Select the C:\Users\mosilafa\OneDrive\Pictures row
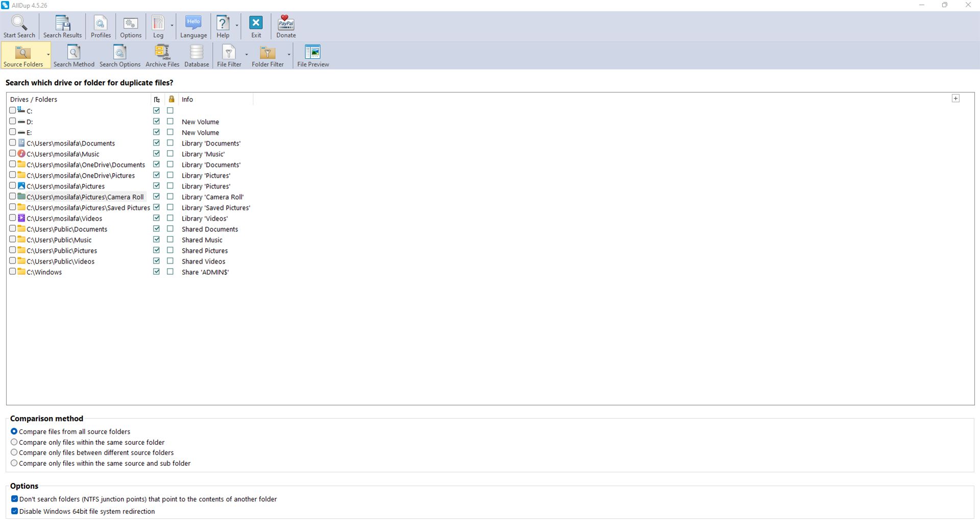Viewport: 980px width, 526px height. 81,175
